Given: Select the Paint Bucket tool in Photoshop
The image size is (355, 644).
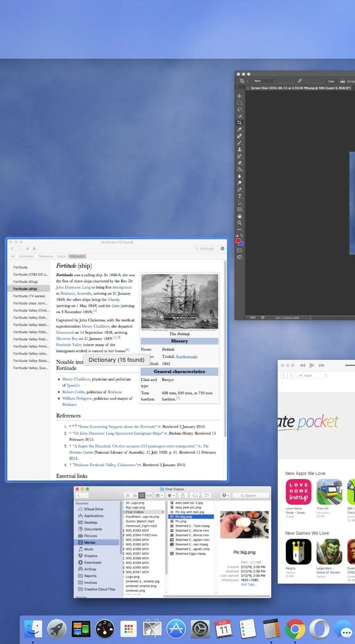Looking at the screenshot, I should (239, 169).
